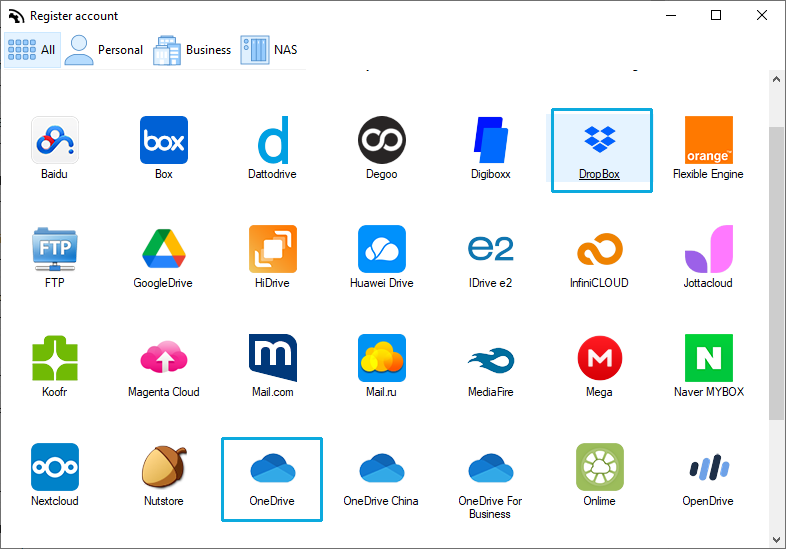The height and width of the screenshot is (549, 786).
Task: Click the Nutstore acorn icon
Action: tap(164, 467)
